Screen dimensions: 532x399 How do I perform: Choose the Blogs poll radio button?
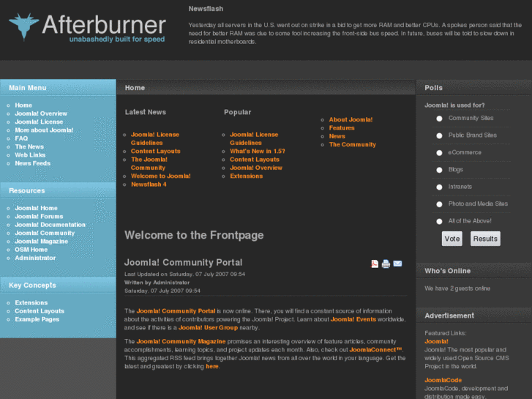coord(439,170)
